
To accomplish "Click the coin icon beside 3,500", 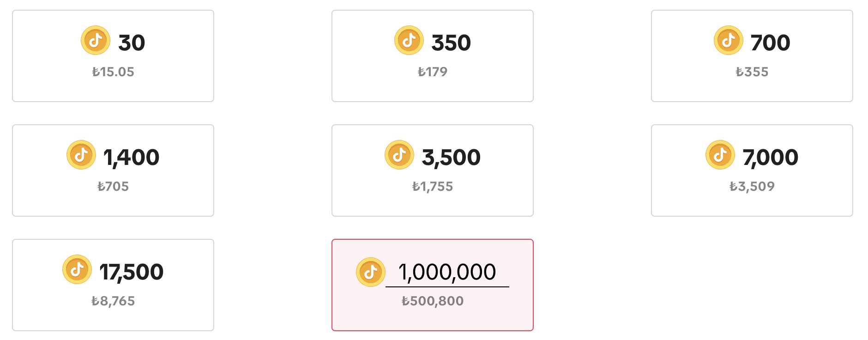I will pos(399,155).
